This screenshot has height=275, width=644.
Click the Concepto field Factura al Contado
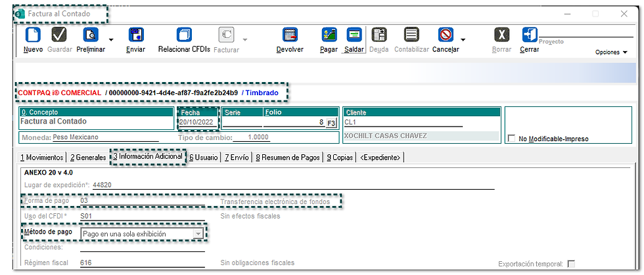97,122
